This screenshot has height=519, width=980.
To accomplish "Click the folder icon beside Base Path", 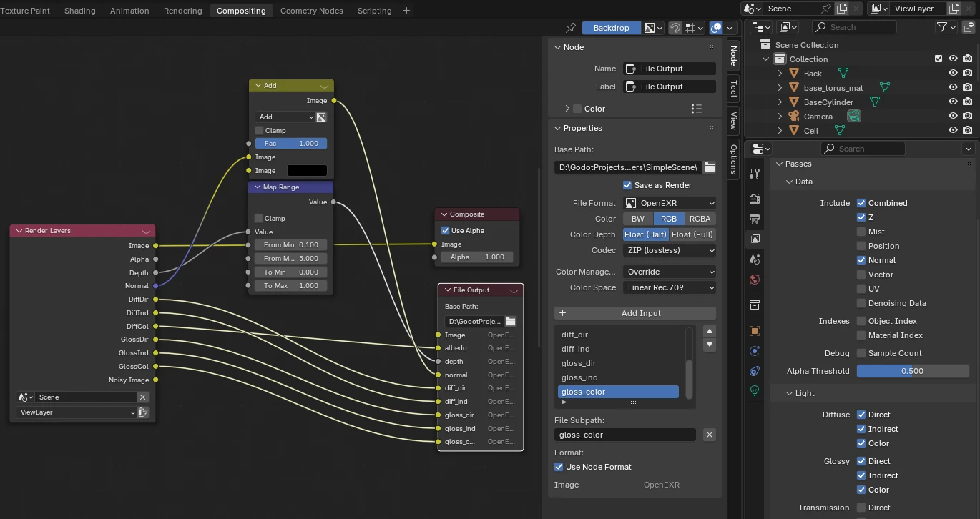I will pyautogui.click(x=709, y=167).
